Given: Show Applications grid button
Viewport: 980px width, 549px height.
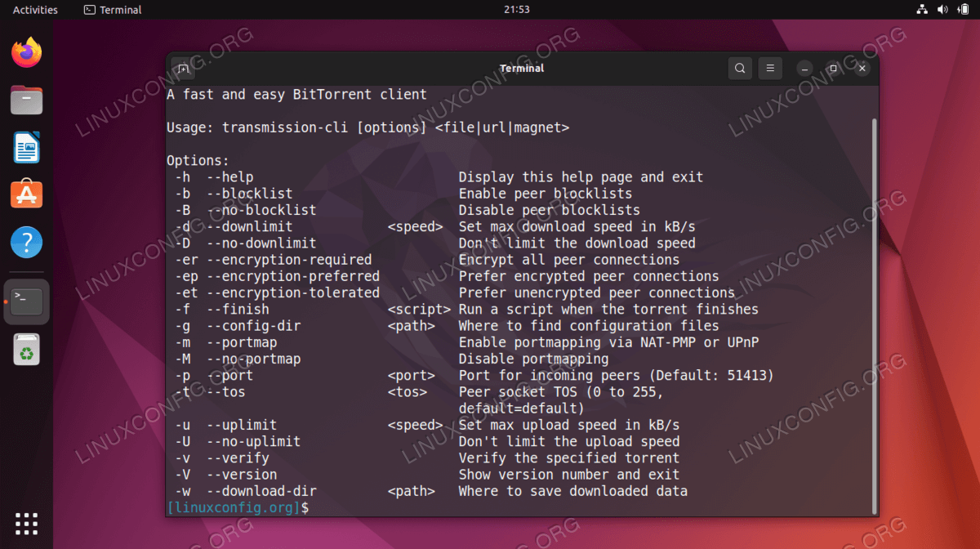Looking at the screenshot, I should (x=26, y=523).
